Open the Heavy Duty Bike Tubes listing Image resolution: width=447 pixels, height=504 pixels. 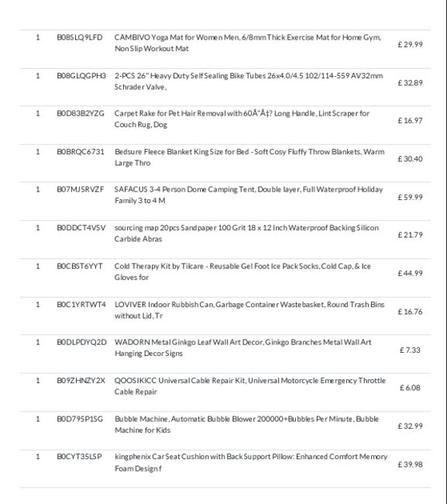pos(249,81)
